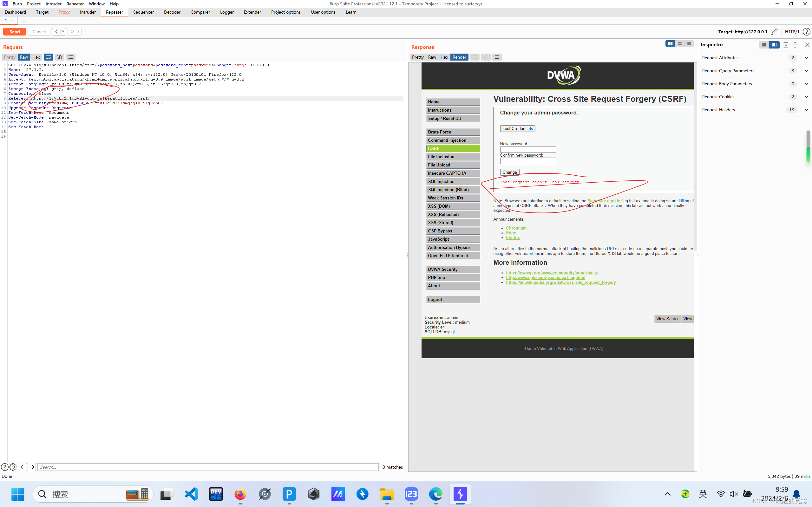Click the Cancel button

click(x=39, y=31)
